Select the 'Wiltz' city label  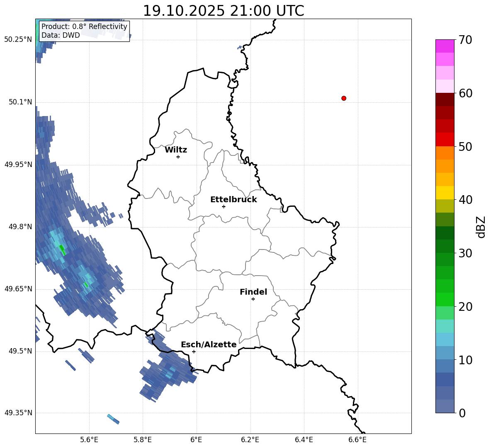(x=176, y=150)
